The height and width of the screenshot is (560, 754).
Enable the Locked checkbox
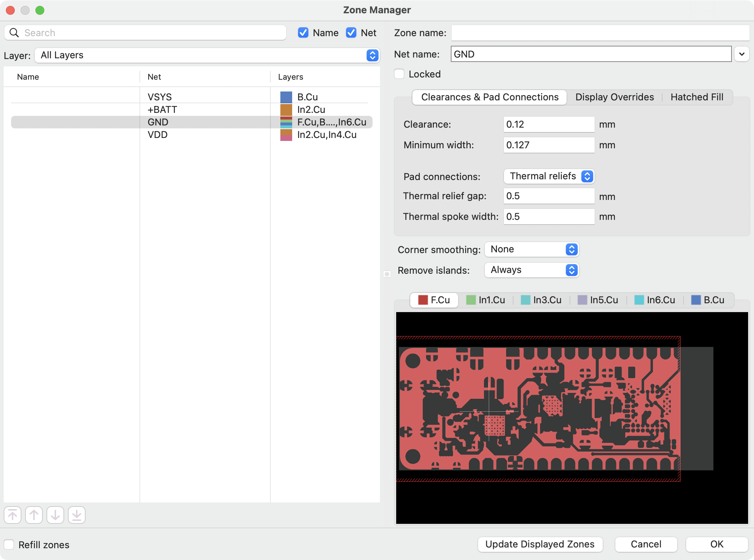pyautogui.click(x=399, y=74)
